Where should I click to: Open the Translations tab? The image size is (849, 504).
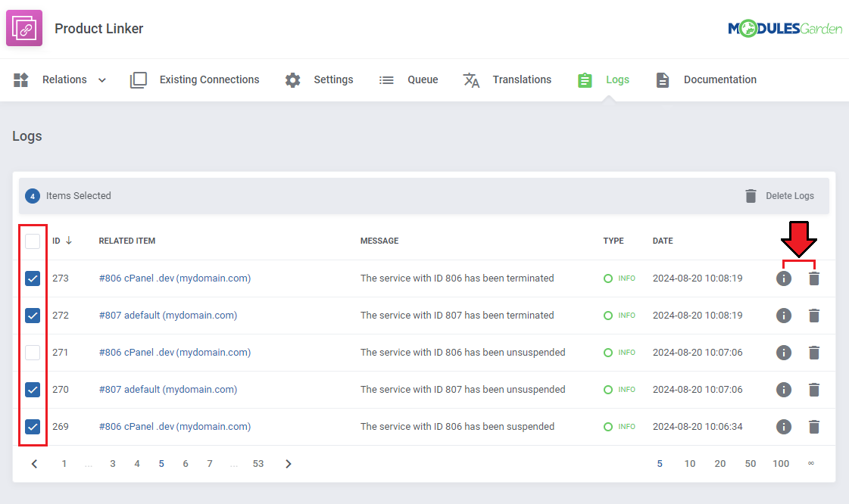pyautogui.click(x=521, y=79)
